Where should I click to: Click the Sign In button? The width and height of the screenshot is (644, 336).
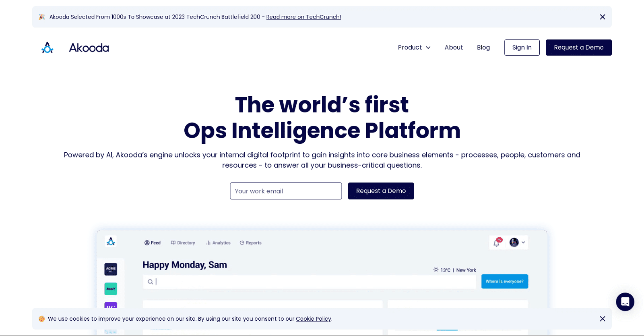click(x=522, y=48)
